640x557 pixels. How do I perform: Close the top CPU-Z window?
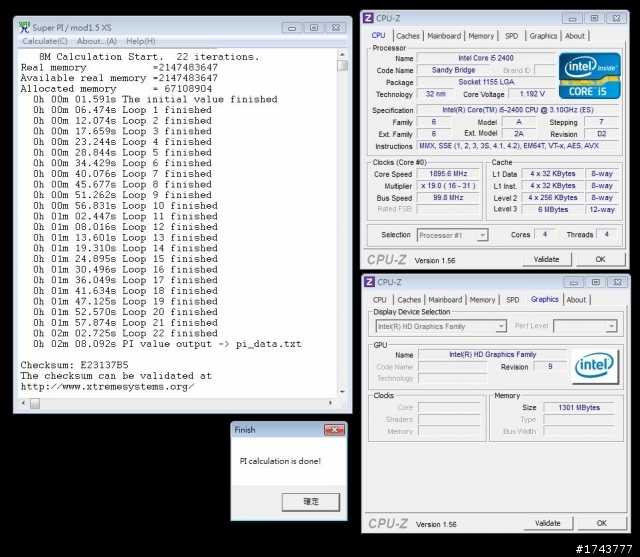click(616, 18)
